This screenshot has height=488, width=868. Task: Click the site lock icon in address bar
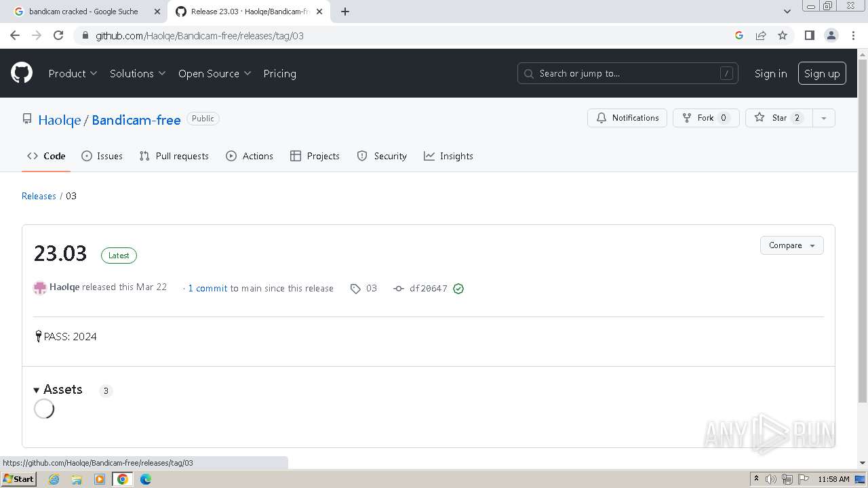tap(85, 35)
